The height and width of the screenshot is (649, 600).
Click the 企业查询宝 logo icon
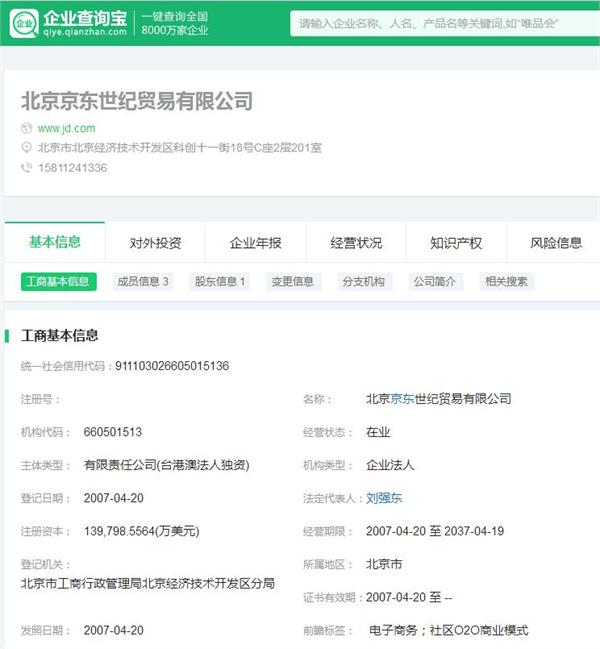[x=24, y=24]
